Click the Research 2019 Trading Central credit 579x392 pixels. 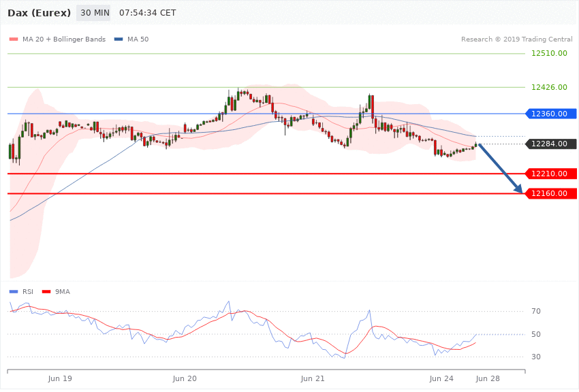coord(516,39)
